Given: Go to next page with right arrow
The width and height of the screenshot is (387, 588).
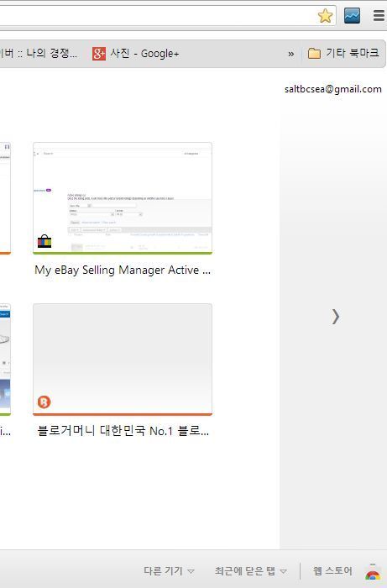Looking at the screenshot, I should point(335,317).
